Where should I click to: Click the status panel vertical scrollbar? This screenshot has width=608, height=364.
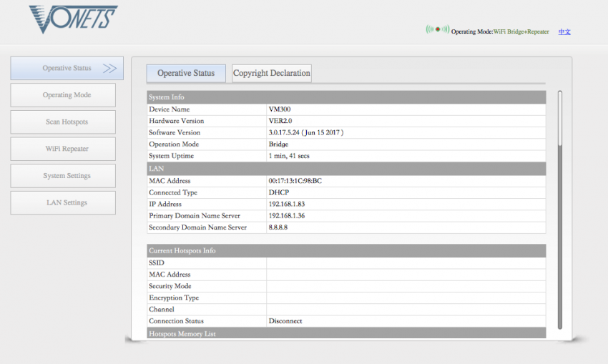pyautogui.click(x=560, y=210)
